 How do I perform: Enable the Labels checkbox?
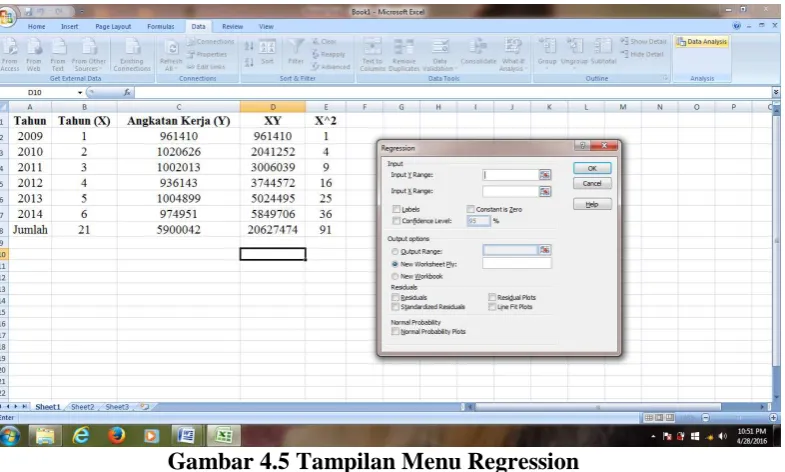tap(397, 209)
